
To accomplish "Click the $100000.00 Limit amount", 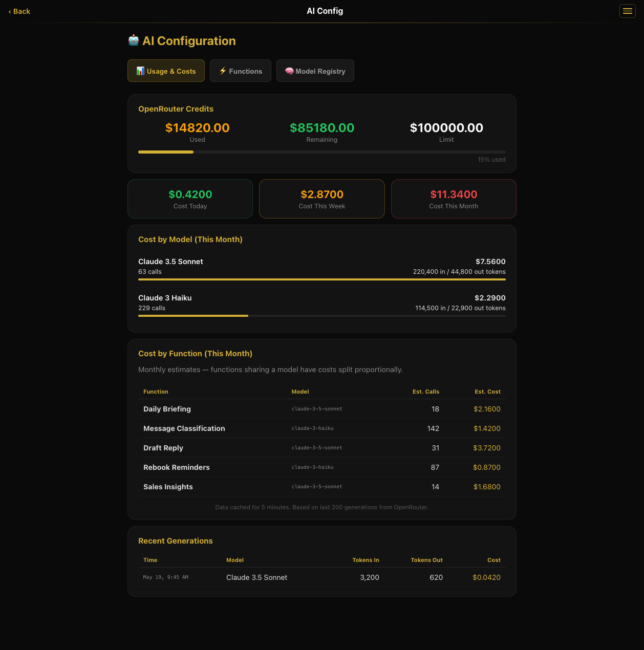I will (x=446, y=127).
